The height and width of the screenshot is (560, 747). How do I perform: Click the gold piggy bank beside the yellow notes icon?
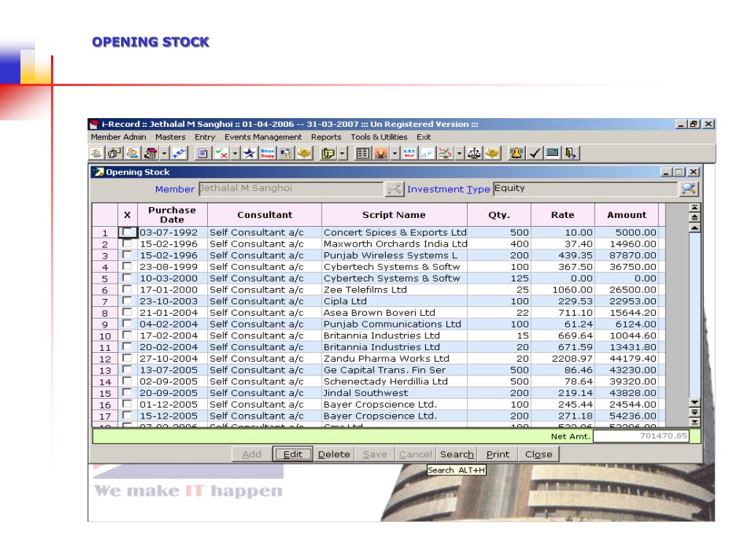coord(304,153)
